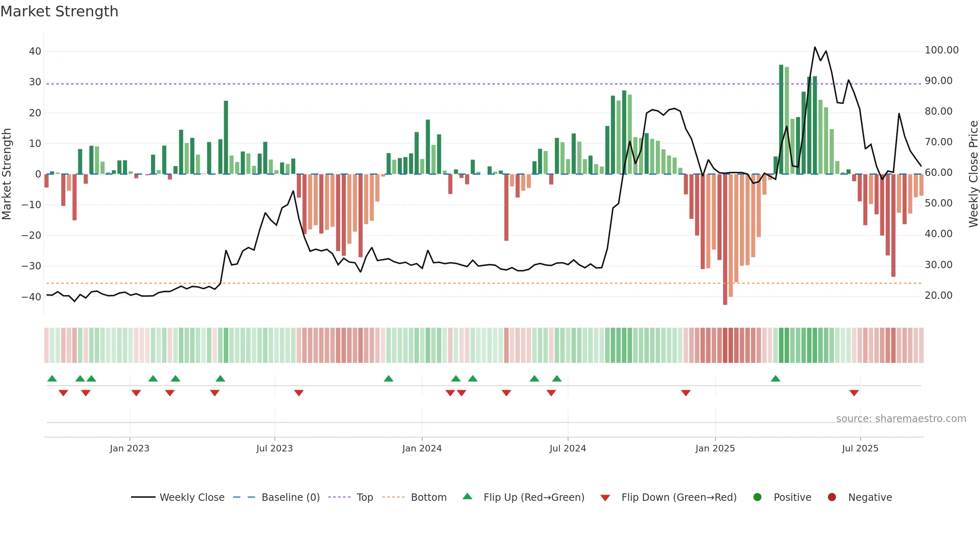Click the orange dotted Bottom legend line sample

[393, 497]
